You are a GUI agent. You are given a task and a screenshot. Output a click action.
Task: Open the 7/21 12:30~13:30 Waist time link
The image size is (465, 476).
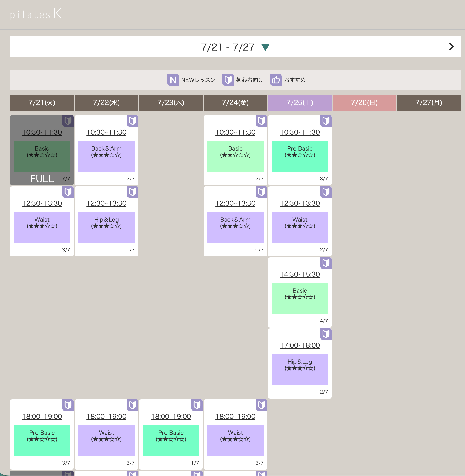(x=42, y=203)
